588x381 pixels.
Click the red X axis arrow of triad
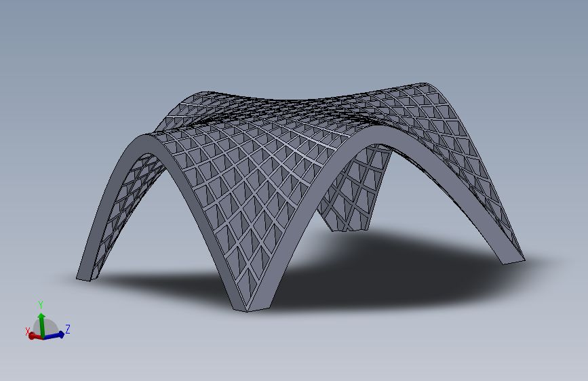coord(35,336)
